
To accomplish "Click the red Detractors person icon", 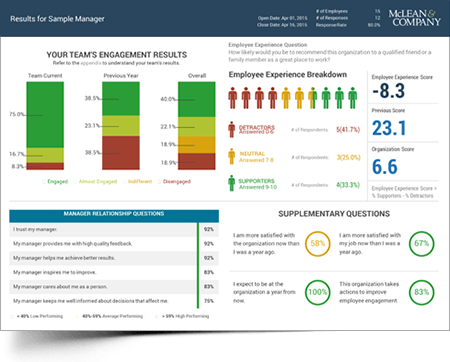I will [x=231, y=129].
